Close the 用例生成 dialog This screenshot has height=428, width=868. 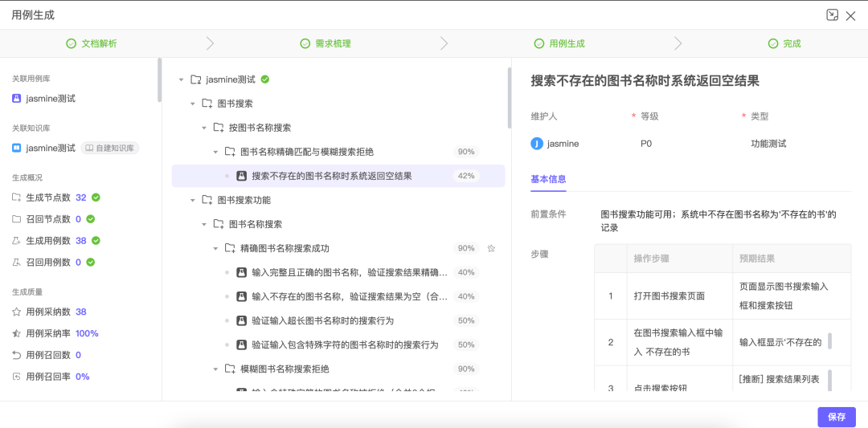(x=851, y=15)
